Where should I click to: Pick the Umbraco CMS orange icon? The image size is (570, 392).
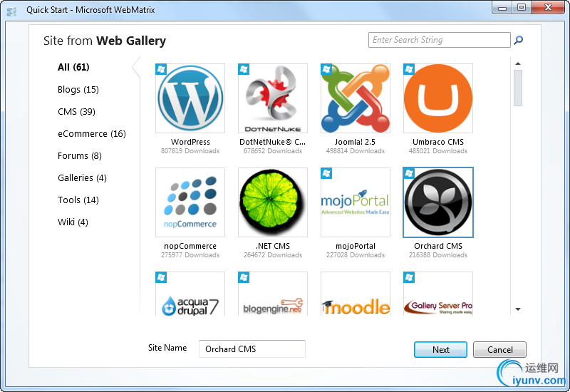(x=438, y=98)
